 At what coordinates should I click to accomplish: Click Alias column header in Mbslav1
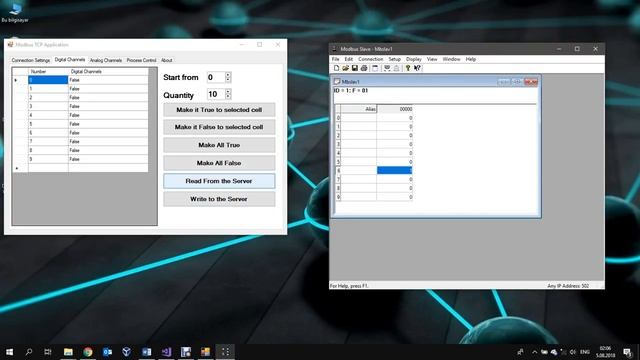[x=358, y=109]
